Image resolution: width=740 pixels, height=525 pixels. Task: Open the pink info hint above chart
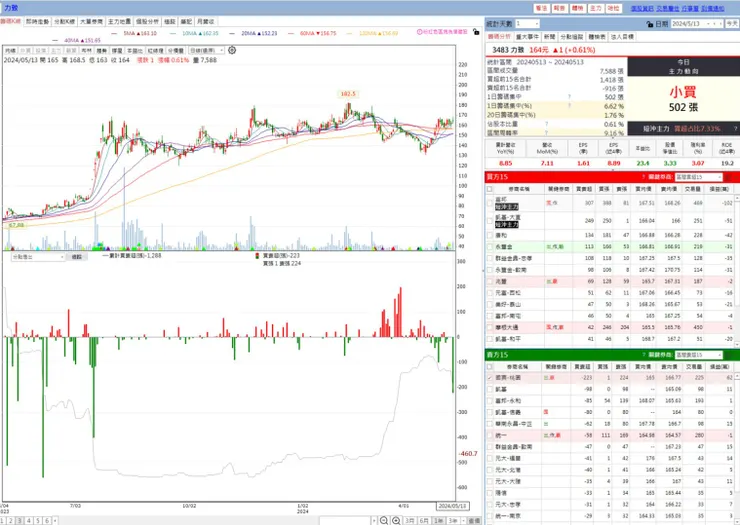coord(442,32)
